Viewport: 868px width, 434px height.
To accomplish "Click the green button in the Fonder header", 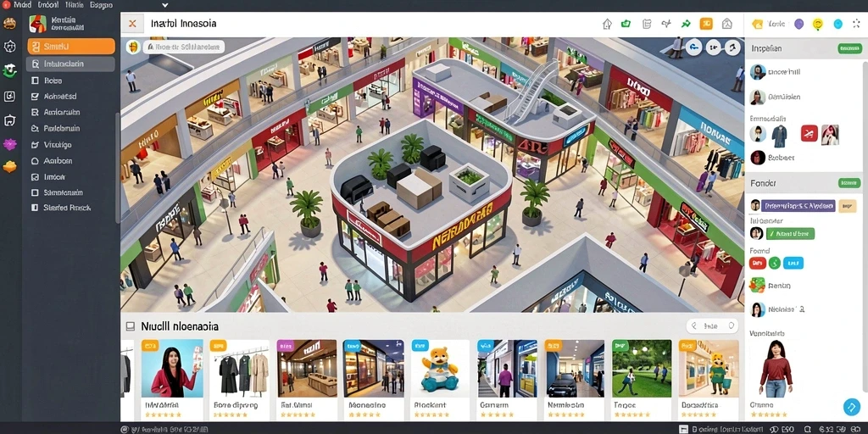I will pos(849,183).
